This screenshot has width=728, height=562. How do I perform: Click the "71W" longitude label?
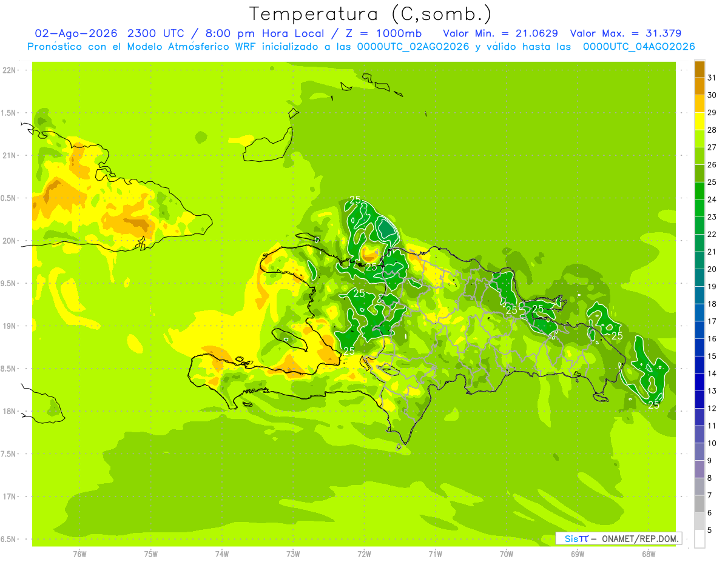[435, 554]
